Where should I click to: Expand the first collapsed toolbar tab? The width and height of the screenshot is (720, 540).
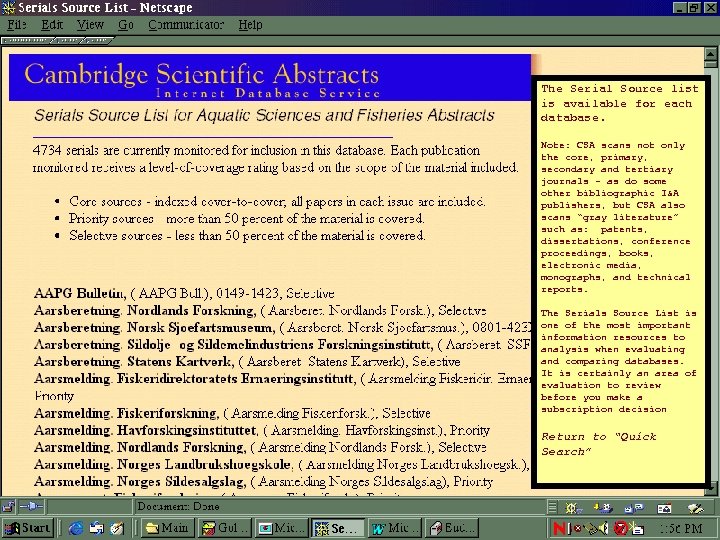(27, 40)
